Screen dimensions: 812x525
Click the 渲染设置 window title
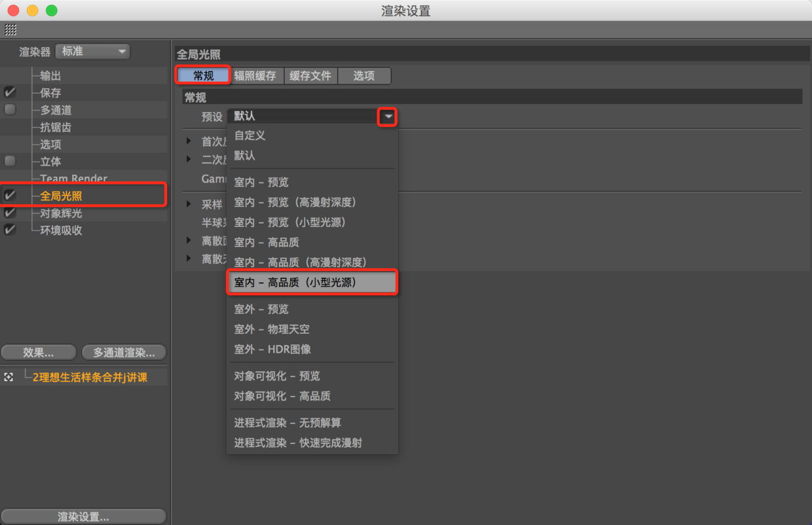point(406,11)
